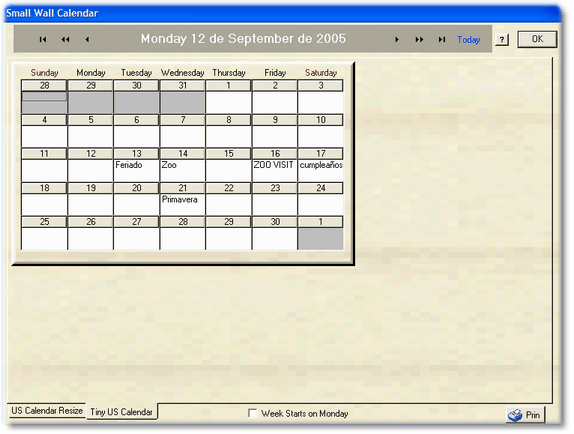Click Small Wall Calendar title bar
574x434 pixels.
pyautogui.click(x=282, y=13)
